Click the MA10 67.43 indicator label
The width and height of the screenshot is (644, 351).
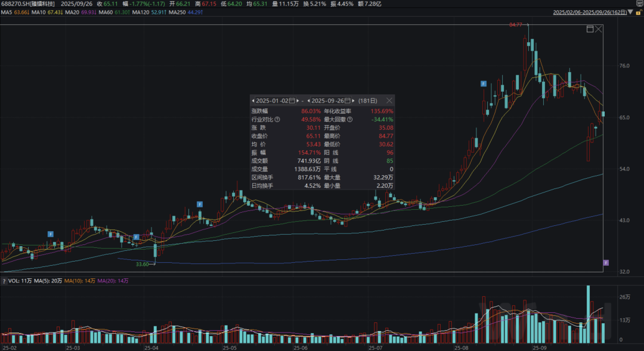[47, 13]
